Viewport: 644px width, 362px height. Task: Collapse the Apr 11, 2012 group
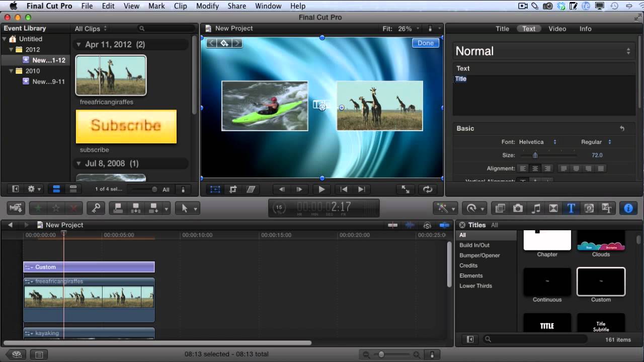click(78, 45)
